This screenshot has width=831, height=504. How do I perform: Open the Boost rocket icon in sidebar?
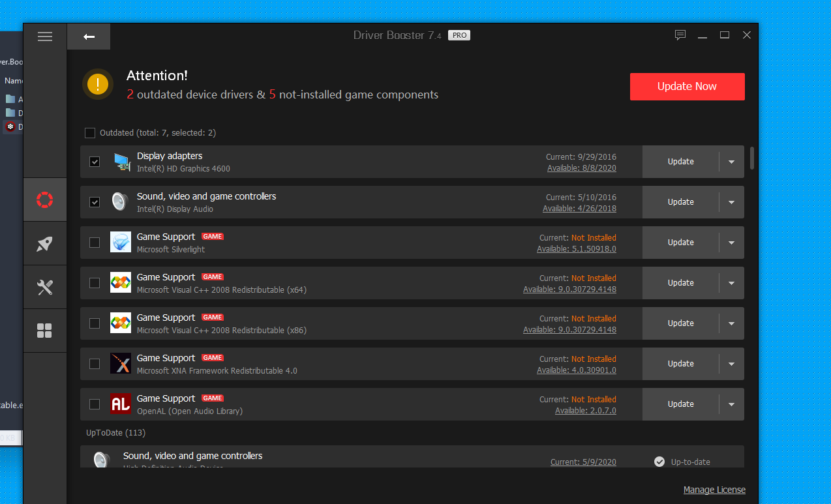pyautogui.click(x=44, y=244)
